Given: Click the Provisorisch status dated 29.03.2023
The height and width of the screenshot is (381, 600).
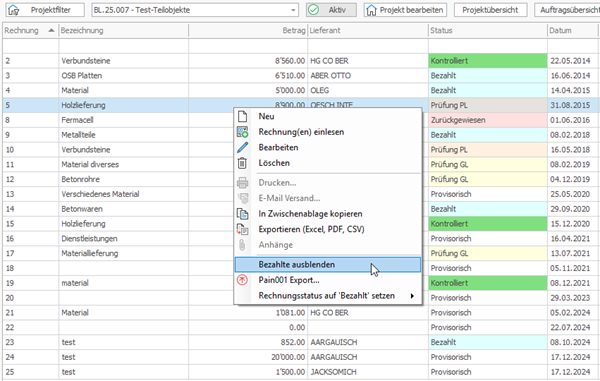Looking at the screenshot, I should (x=488, y=298).
